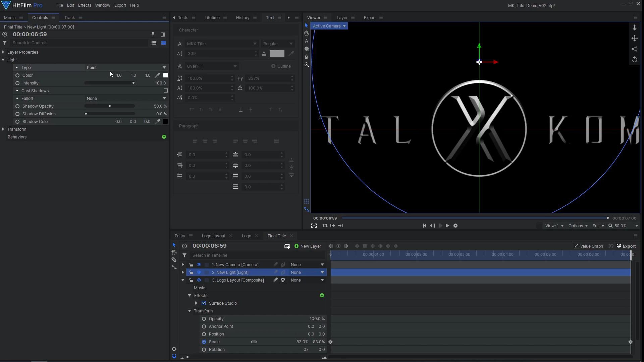This screenshot has width=644, height=362.
Task: Open Value Graph view
Action: click(588, 246)
